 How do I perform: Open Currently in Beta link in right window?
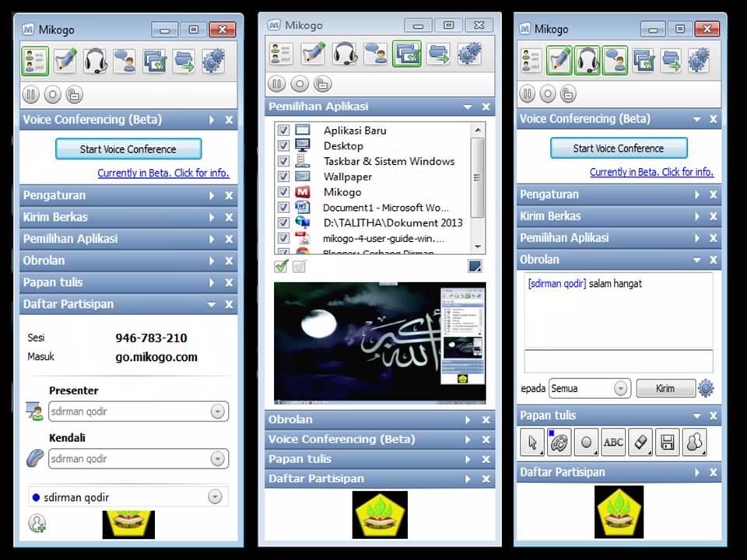coord(652,172)
